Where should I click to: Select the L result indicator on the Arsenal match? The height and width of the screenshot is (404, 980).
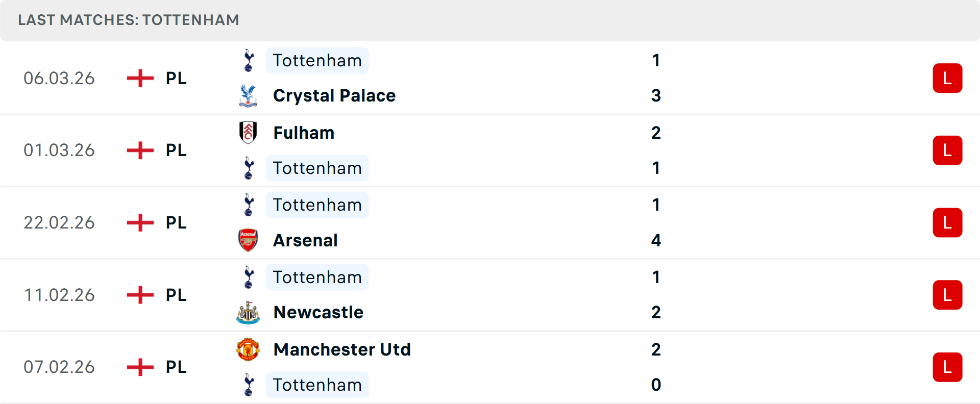[x=947, y=222]
